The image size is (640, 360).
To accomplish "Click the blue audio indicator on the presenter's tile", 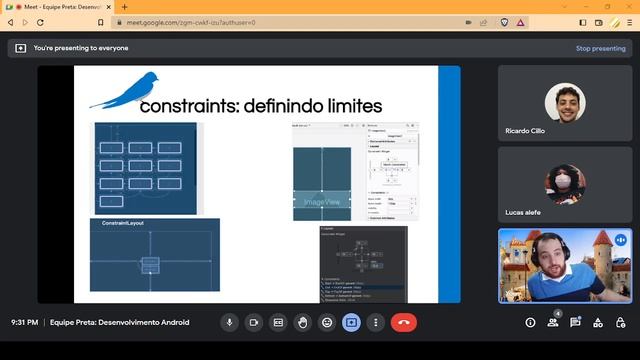I will click(620, 240).
